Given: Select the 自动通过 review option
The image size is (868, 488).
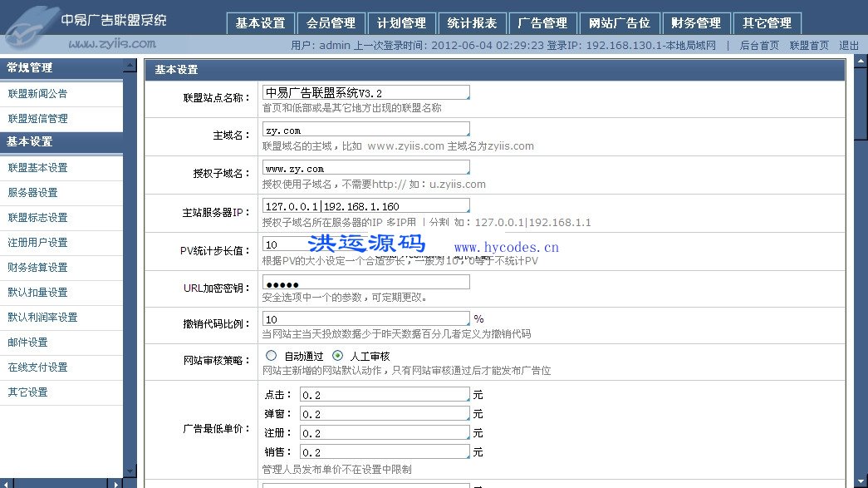Looking at the screenshot, I should (x=272, y=355).
